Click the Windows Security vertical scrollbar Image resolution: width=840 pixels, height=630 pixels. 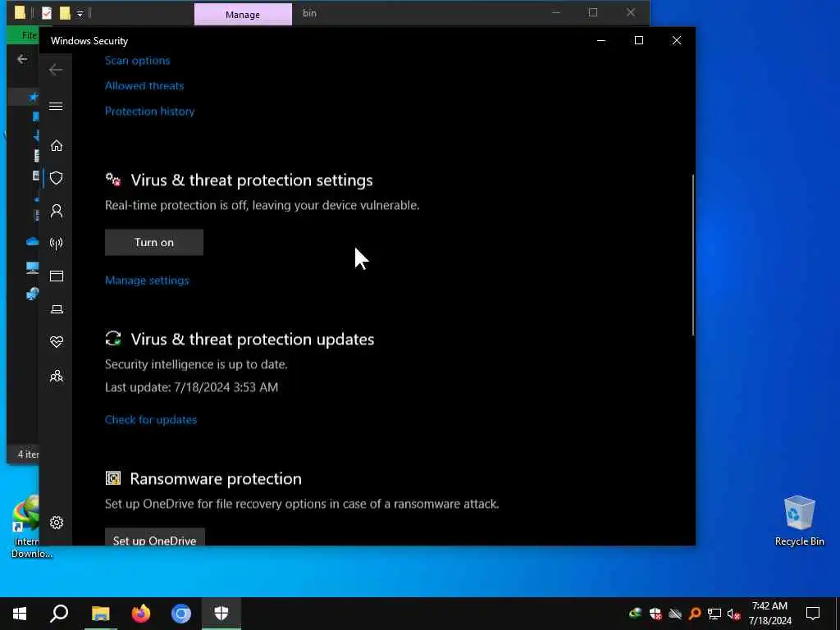692,255
